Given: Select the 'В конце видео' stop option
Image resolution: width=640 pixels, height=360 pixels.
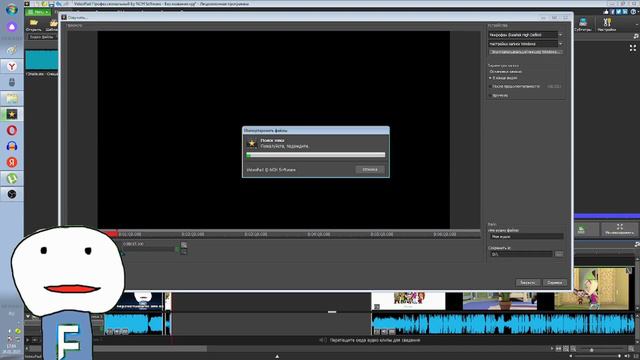Looking at the screenshot, I should point(504,78).
